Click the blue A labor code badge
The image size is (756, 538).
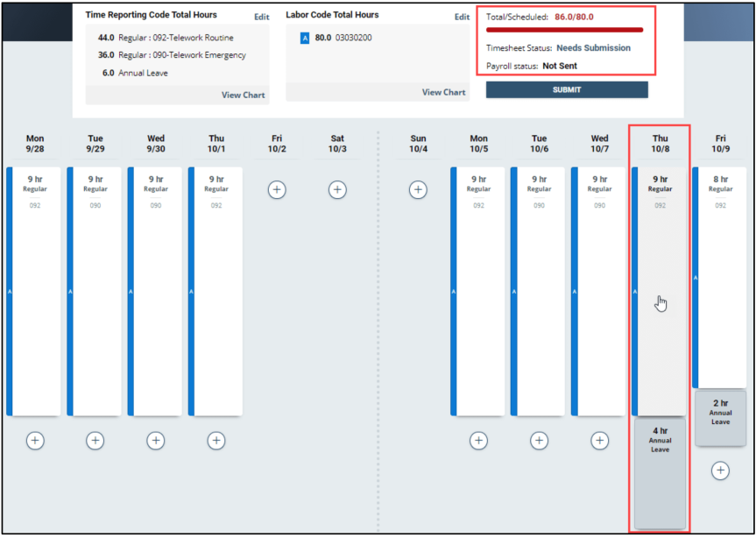[305, 39]
